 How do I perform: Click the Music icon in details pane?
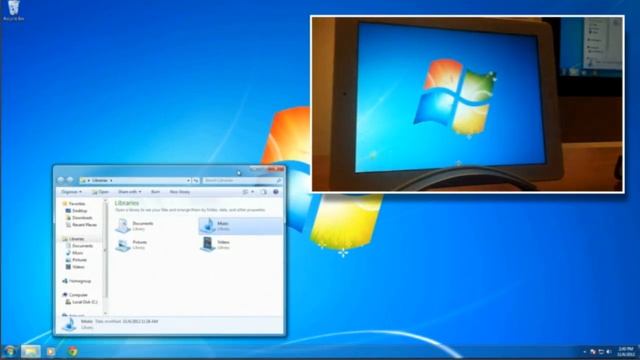point(70,324)
